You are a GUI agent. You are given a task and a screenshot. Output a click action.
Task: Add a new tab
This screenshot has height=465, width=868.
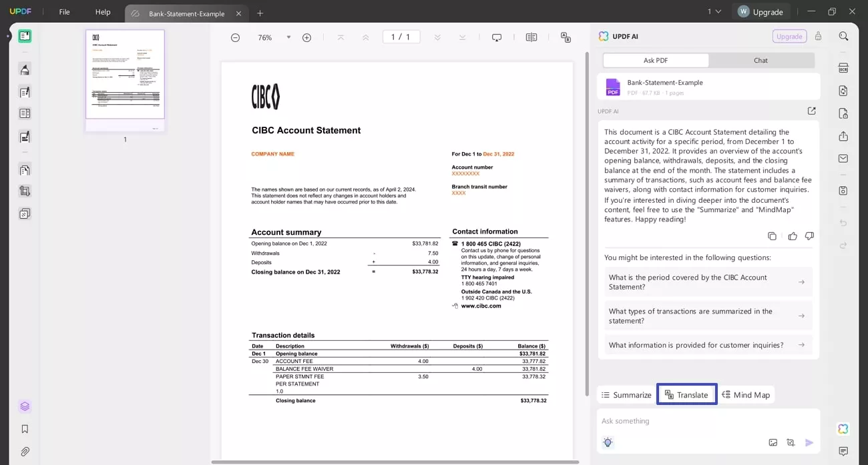pos(260,13)
